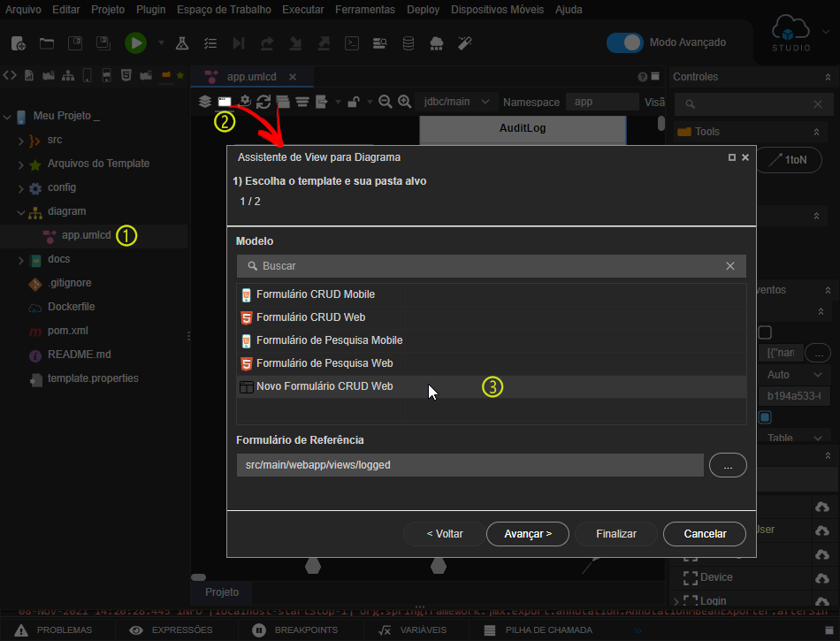Open the jdbc/main dropdown
840x641 pixels.
pyautogui.click(x=455, y=101)
